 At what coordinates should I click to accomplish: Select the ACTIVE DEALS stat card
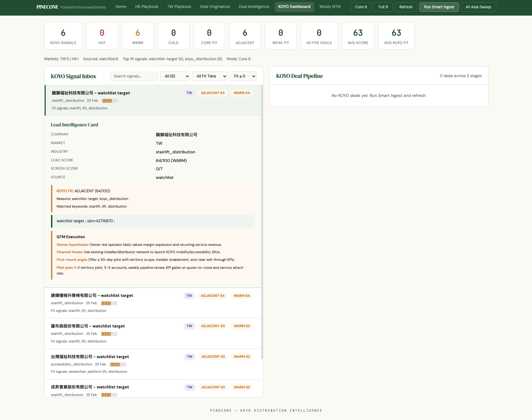pos(319,35)
